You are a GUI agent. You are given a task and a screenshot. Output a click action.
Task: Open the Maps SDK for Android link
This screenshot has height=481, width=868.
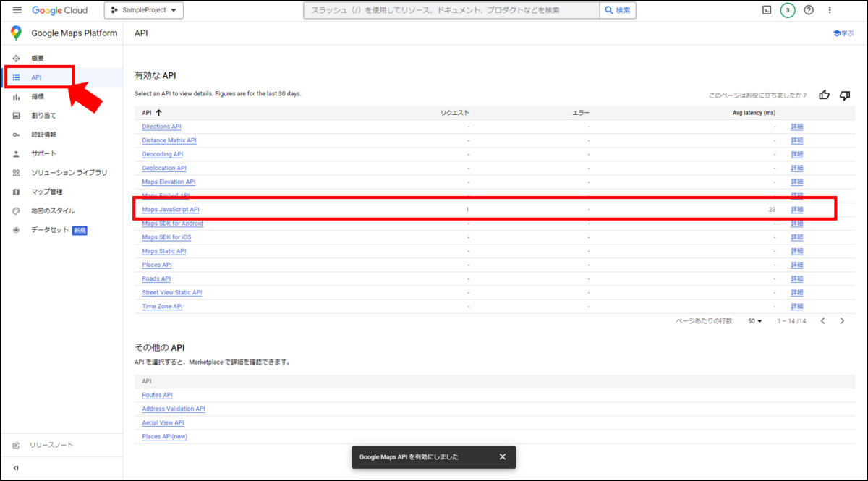(172, 224)
